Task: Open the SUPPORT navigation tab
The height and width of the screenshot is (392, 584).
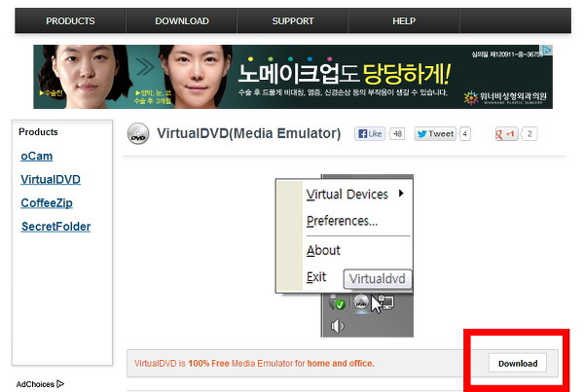Action: pos(293,20)
